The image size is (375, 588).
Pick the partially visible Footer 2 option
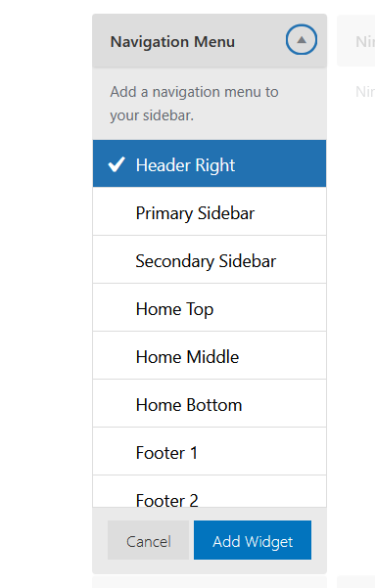pyautogui.click(x=210, y=491)
